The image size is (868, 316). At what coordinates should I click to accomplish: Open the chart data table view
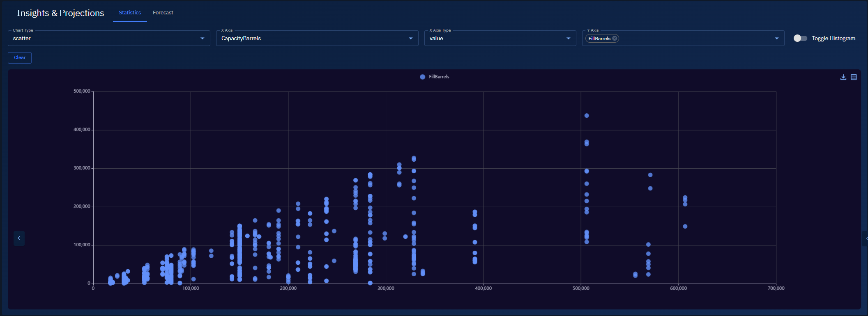click(x=854, y=77)
